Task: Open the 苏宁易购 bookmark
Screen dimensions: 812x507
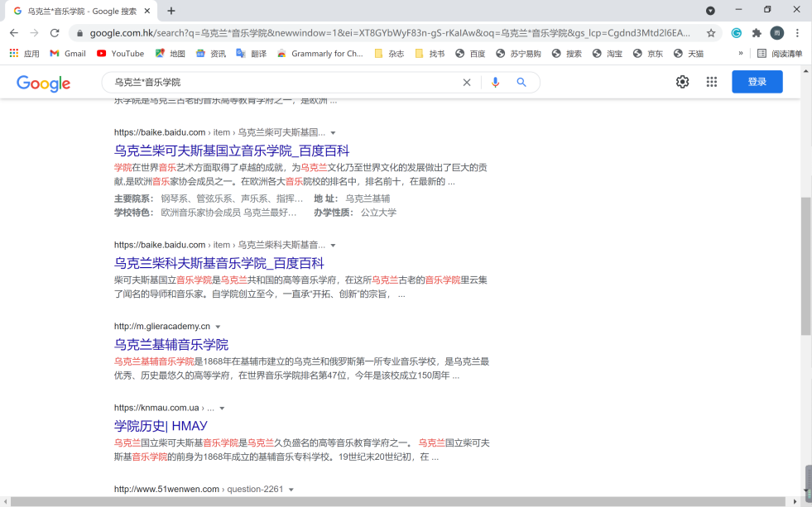Action: point(518,53)
